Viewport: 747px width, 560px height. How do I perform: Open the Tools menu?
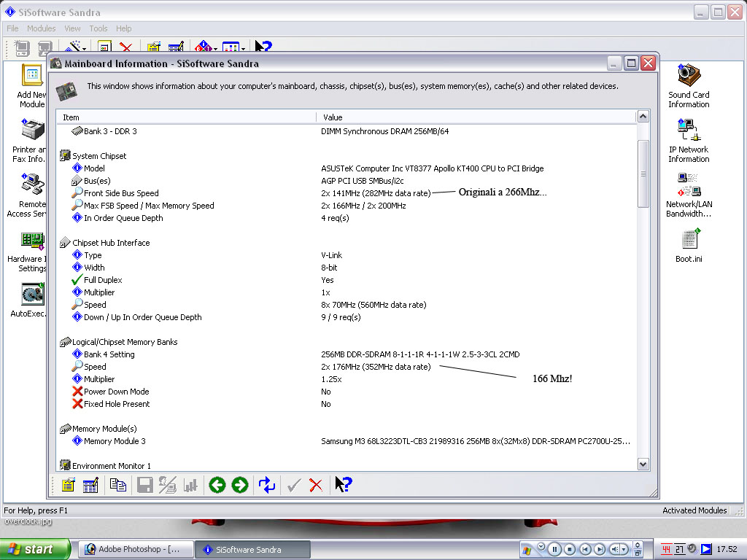coord(98,28)
